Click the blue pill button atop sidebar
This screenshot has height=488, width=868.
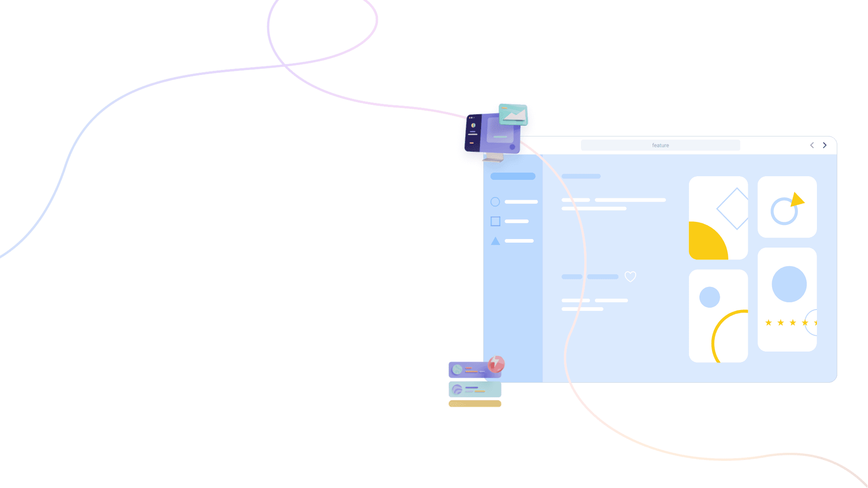(513, 176)
